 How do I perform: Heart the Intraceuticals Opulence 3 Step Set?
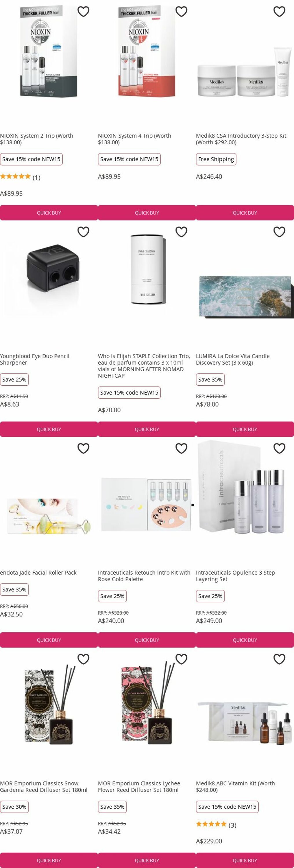pyautogui.click(x=279, y=448)
